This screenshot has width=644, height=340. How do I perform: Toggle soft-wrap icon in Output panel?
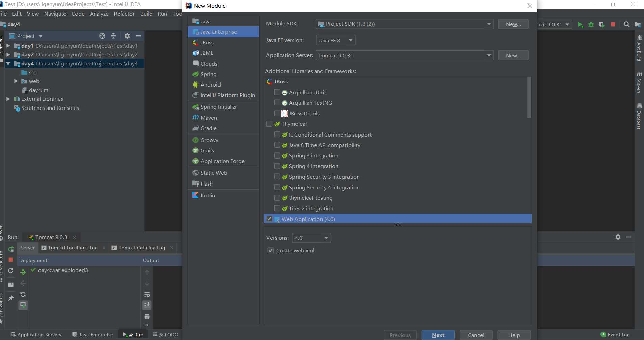[x=147, y=294]
